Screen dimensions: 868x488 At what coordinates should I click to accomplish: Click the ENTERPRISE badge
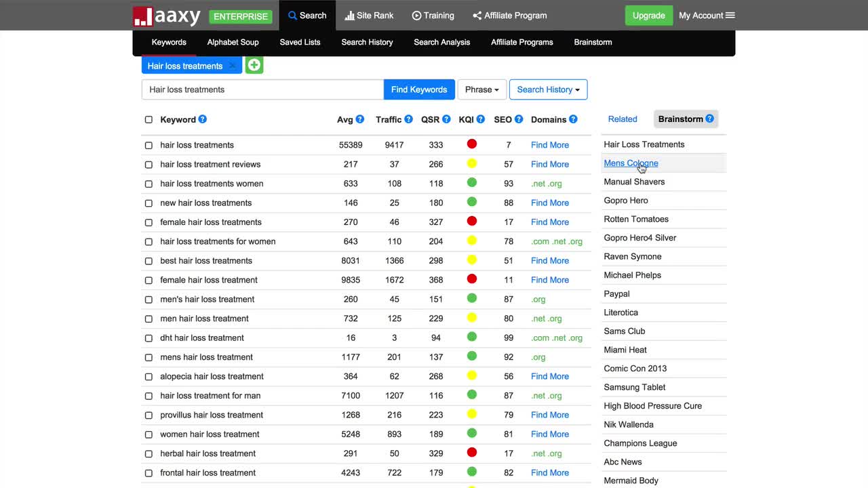(x=241, y=16)
